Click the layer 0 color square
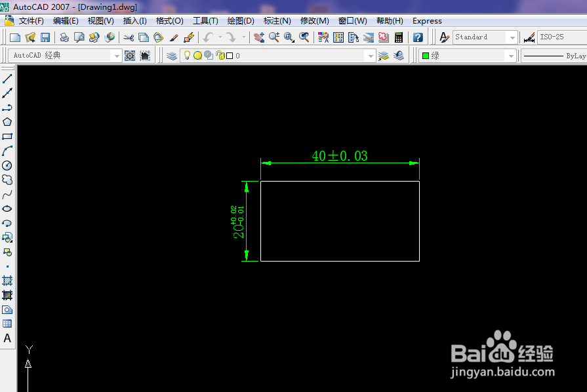This screenshot has width=587, height=392. pyautogui.click(x=230, y=56)
